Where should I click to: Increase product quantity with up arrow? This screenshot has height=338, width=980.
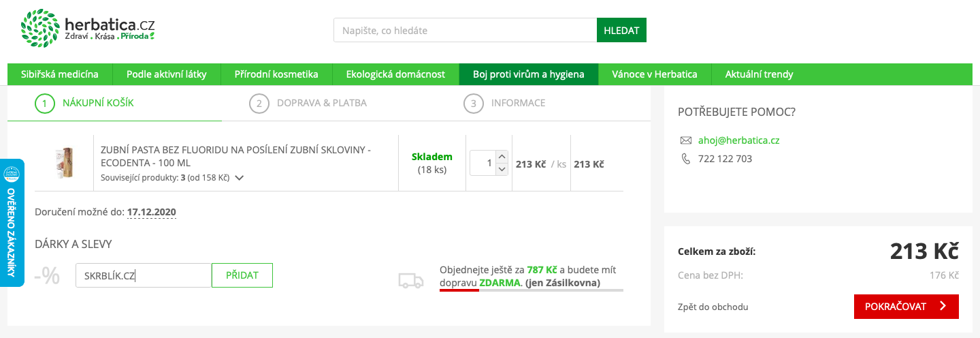coord(502,157)
